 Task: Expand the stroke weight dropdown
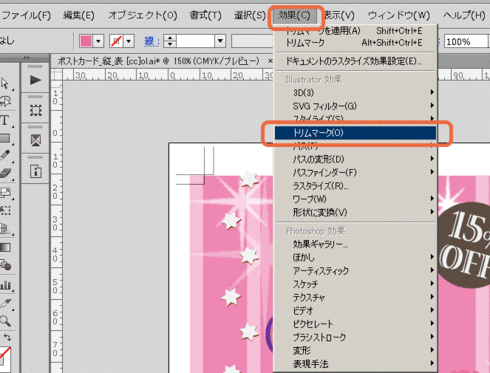point(220,41)
